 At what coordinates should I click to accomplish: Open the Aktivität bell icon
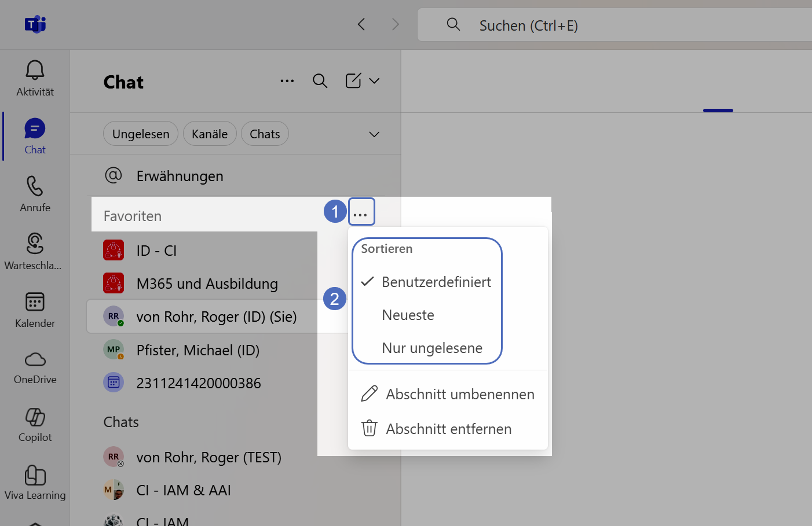pos(35,70)
